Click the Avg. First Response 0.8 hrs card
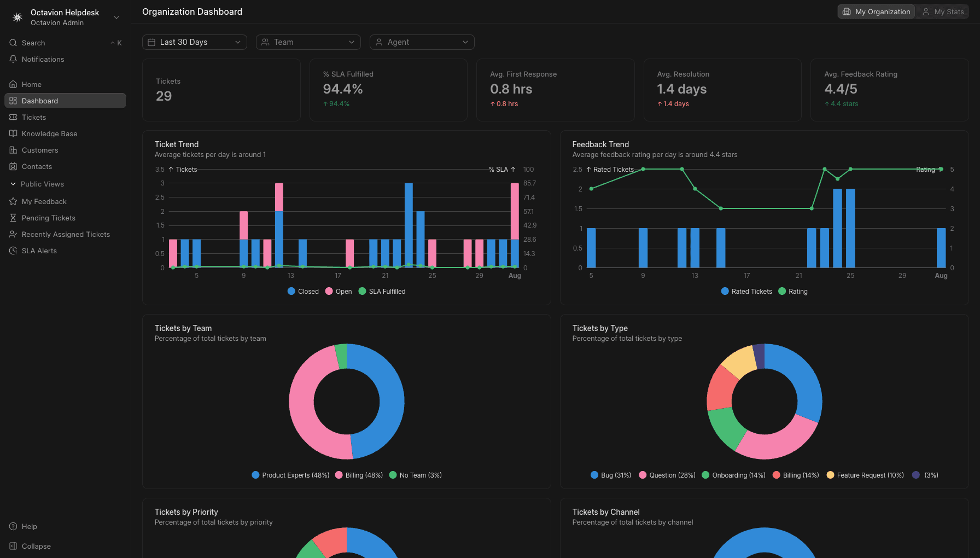The width and height of the screenshot is (980, 558). pos(556,90)
